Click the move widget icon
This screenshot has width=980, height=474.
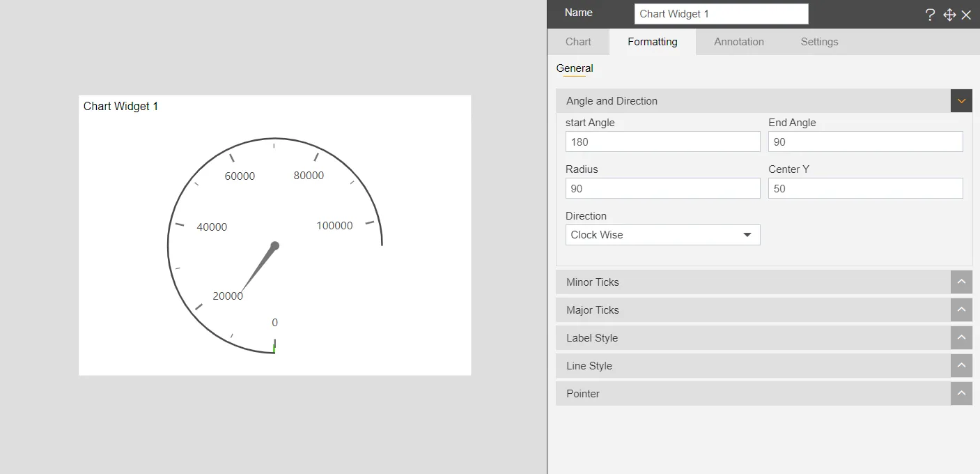pos(949,14)
